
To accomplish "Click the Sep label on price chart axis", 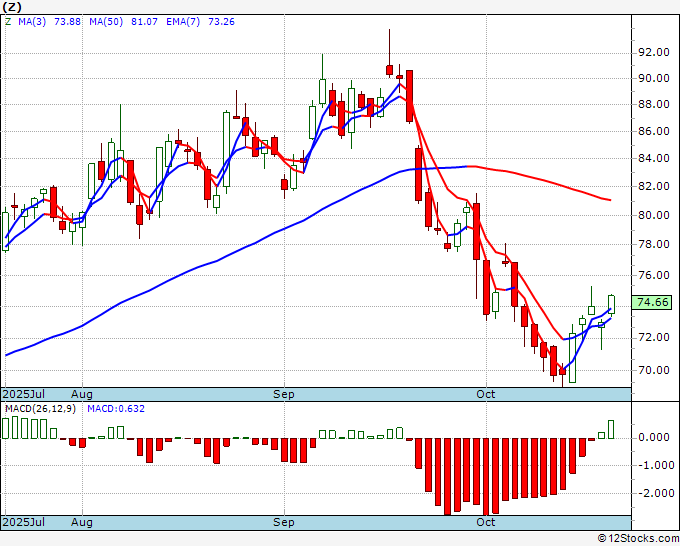I will coord(284,394).
